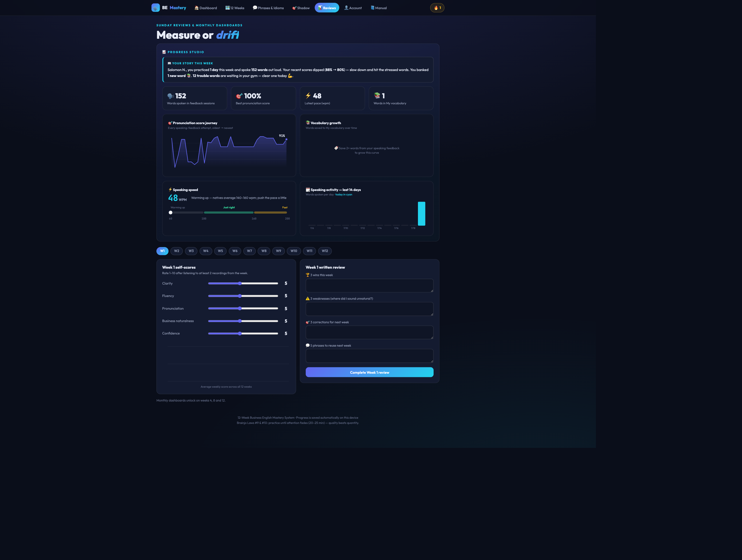Screen dimensions: 742x560
Task: Click the 5 phrases to reuse field
Action: 369,356
